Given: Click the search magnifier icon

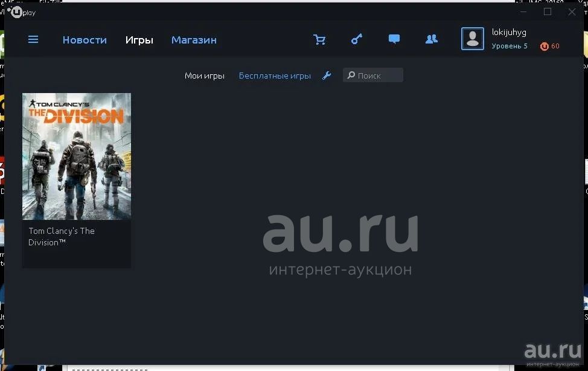Looking at the screenshot, I should pyautogui.click(x=351, y=75).
